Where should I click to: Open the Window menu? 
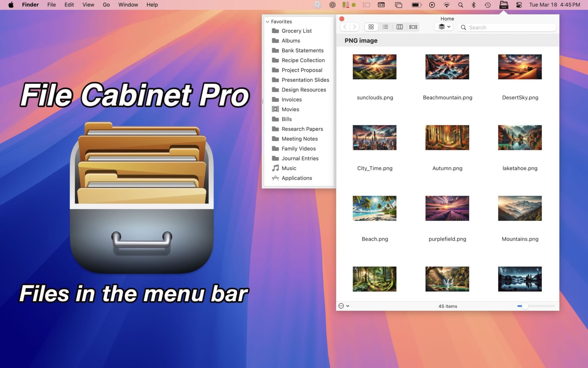[x=128, y=5]
